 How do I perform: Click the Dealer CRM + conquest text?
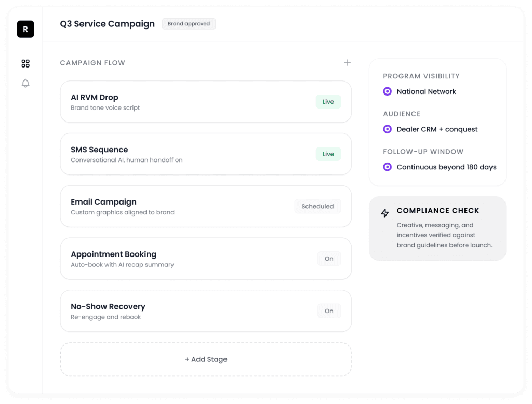(x=437, y=129)
